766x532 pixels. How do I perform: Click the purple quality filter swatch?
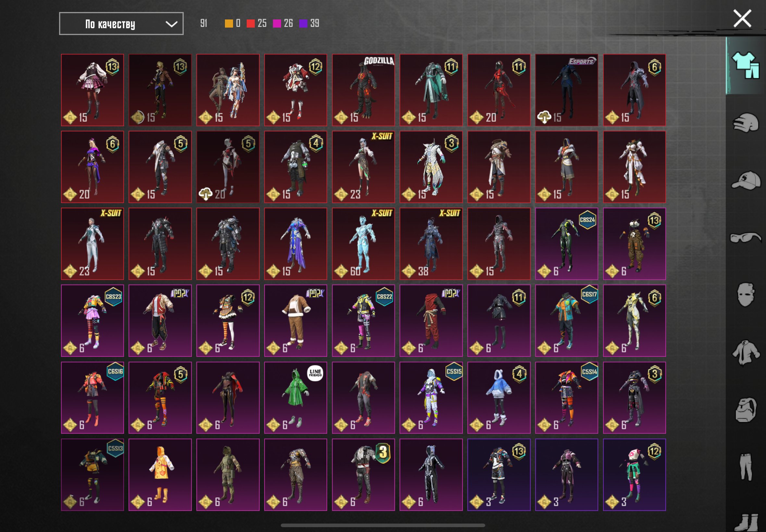point(303,23)
